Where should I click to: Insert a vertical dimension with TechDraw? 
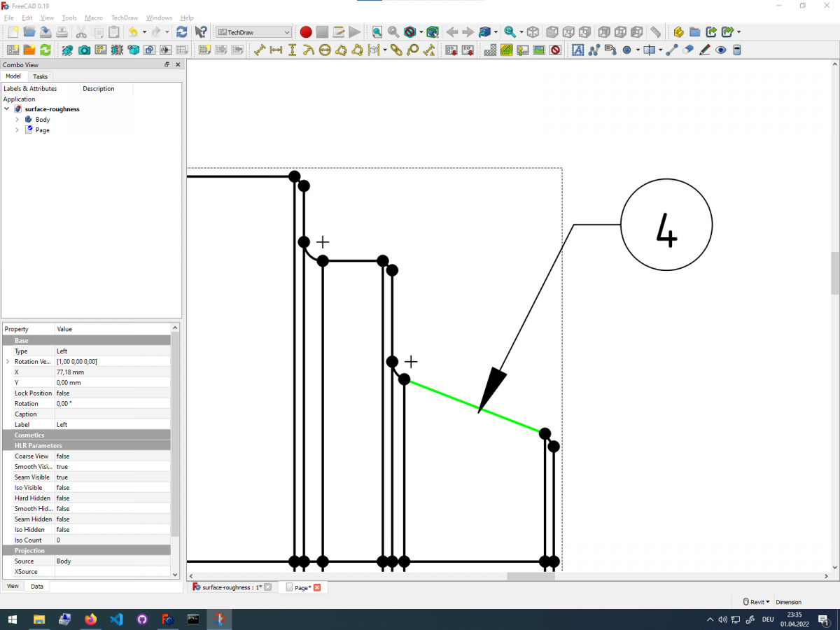click(x=293, y=50)
